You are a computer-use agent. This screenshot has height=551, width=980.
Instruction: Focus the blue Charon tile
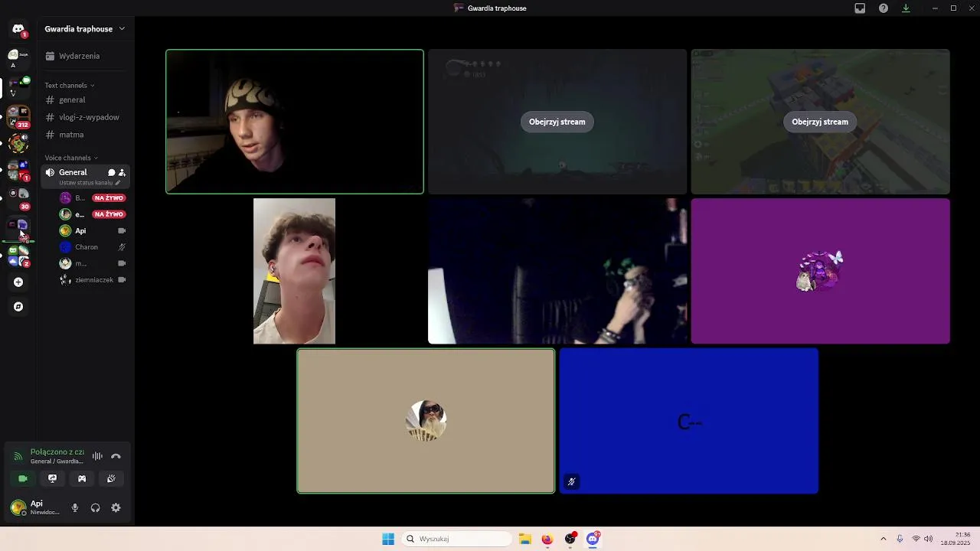pyautogui.click(x=689, y=421)
